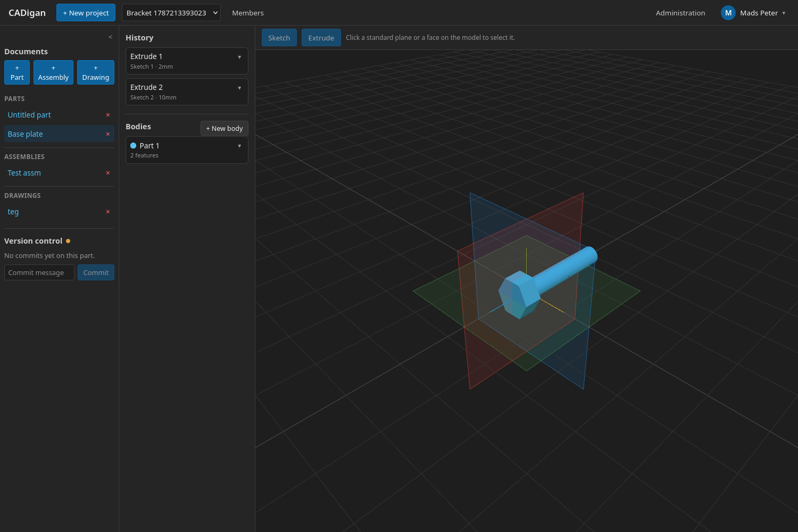798x532 pixels.
Task: Add a new body
Action: click(x=225, y=128)
